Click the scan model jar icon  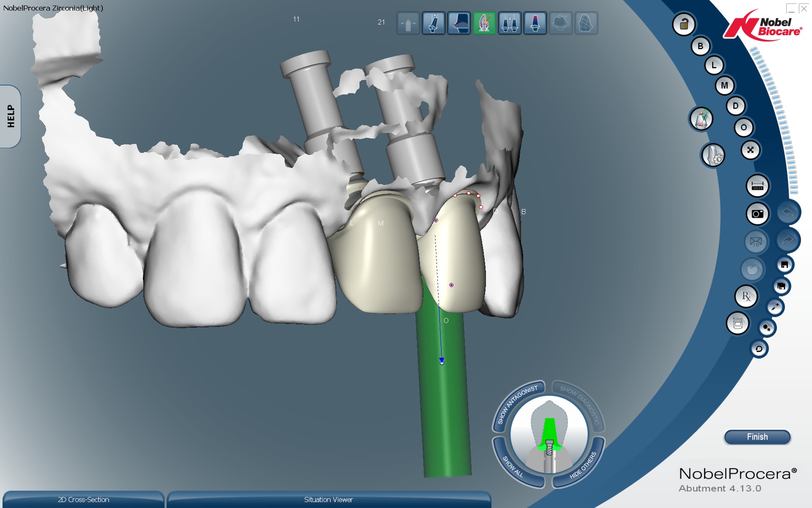[738, 324]
